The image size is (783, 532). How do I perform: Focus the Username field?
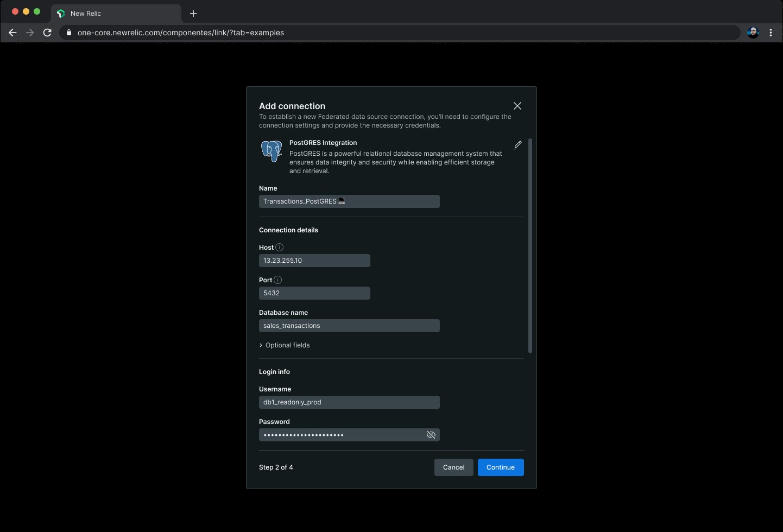(x=349, y=402)
